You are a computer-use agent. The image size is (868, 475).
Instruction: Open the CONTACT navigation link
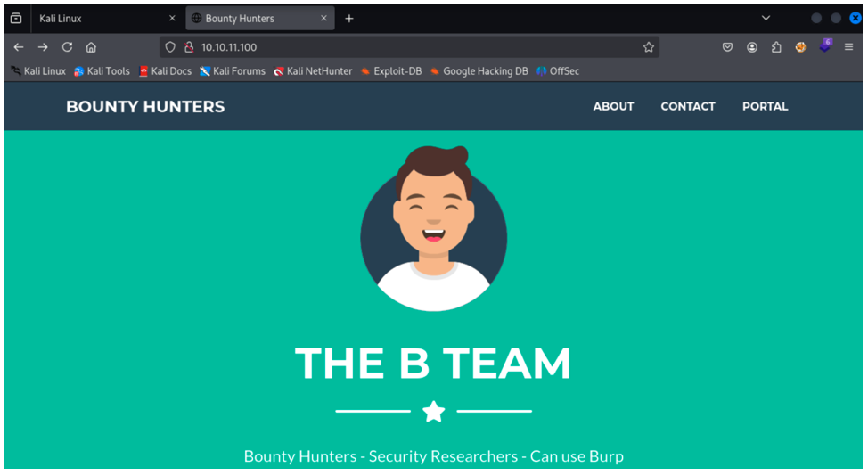tap(688, 106)
